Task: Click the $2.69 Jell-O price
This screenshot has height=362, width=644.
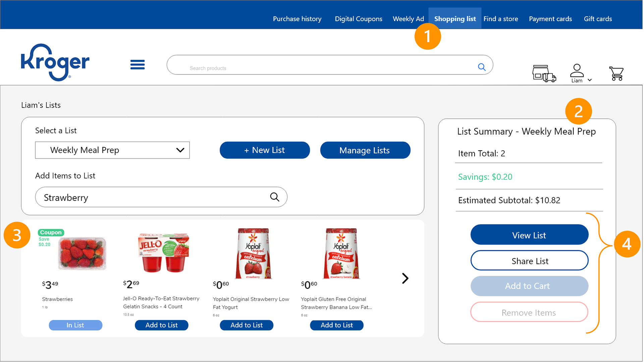Action: point(131,284)
